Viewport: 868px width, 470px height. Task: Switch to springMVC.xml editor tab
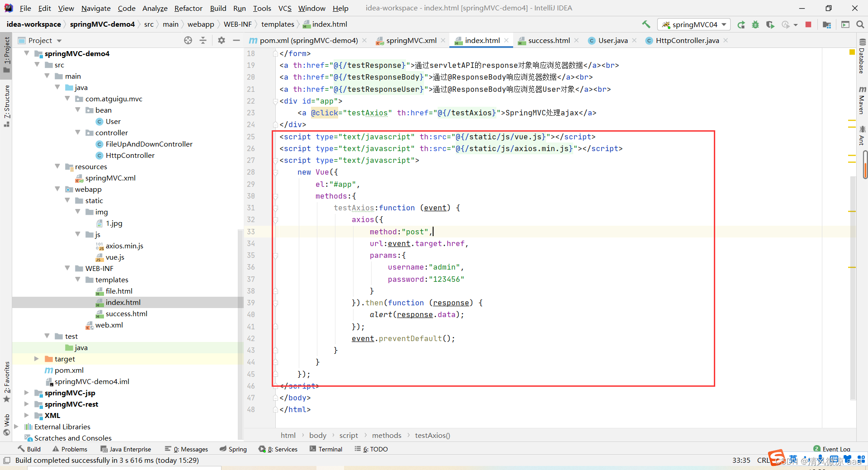(x=411, y=41)
